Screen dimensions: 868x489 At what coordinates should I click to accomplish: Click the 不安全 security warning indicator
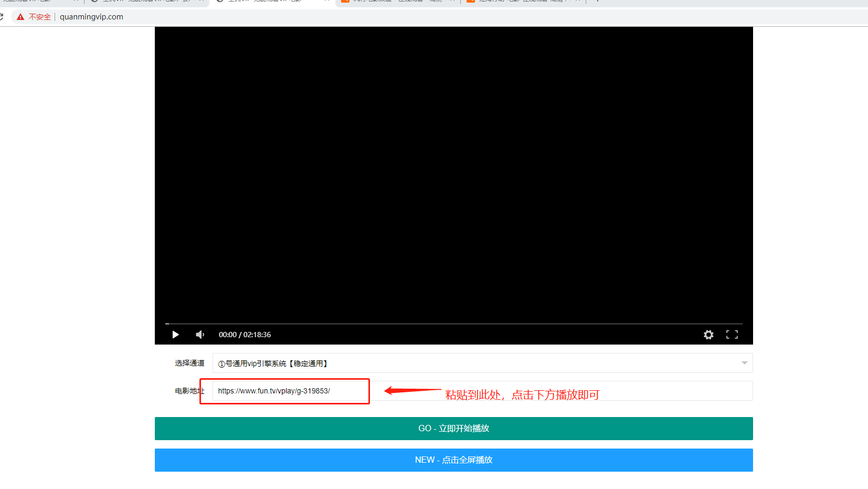(34, 17)
